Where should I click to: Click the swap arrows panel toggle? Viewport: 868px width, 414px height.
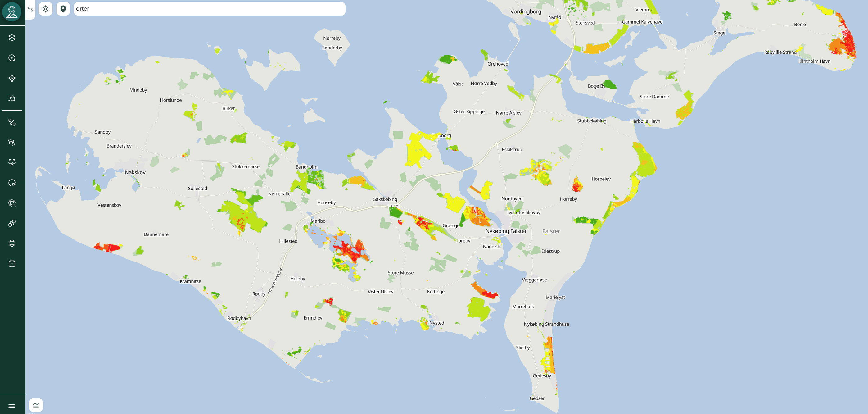(30, 9)
